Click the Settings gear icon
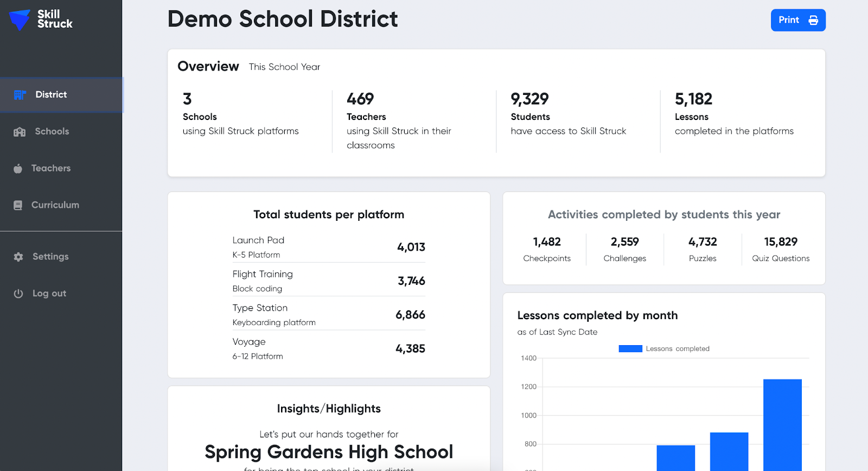This screenshot has width=868, height=471. (18, 257)
